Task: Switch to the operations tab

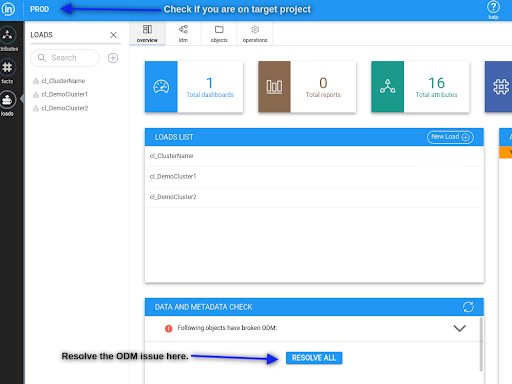Action: pyautogui.click(x=255, y=33)
